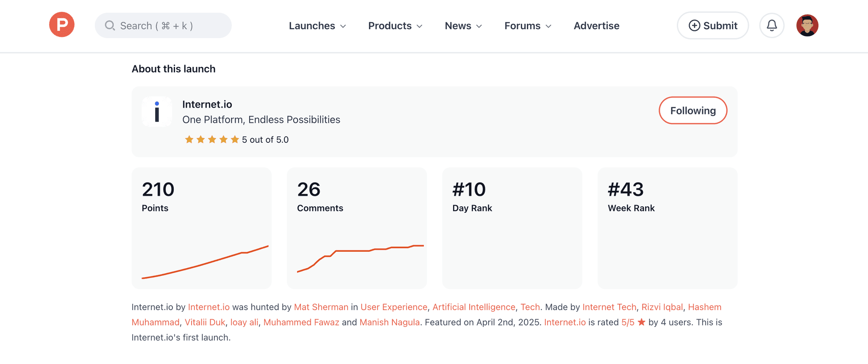Open the 5/5 rating link
The image size is (868, 364).
(x=628, y=322)
